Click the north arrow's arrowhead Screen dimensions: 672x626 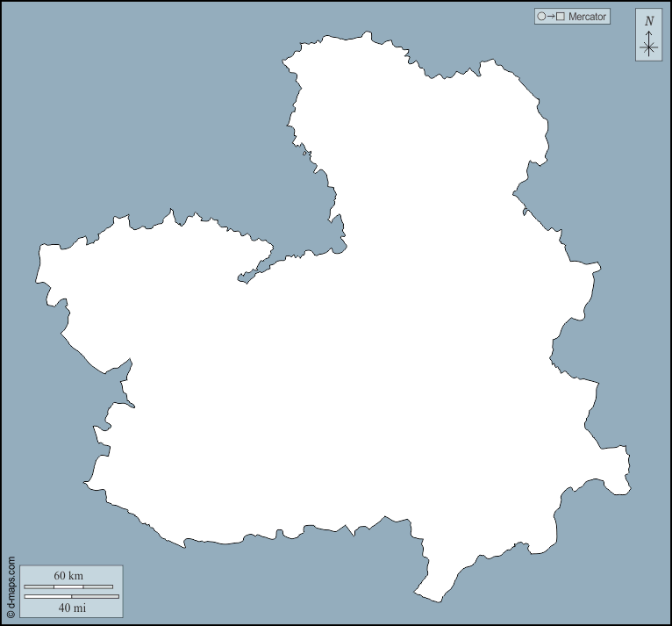(649, 34)
